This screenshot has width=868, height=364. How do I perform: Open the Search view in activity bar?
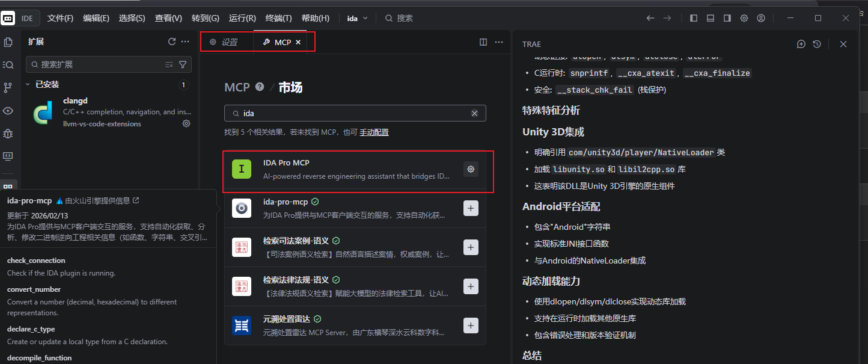(x=8, y=64)
